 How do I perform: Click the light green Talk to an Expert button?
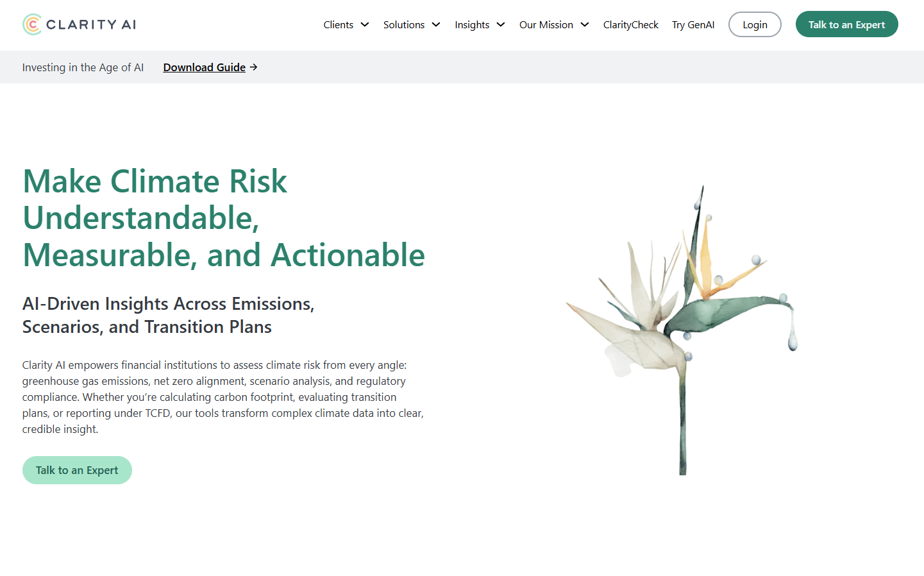click(77, 470)
